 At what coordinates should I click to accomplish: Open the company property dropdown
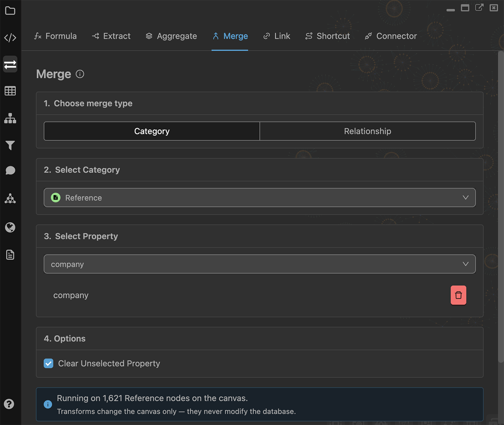[260, 264]
